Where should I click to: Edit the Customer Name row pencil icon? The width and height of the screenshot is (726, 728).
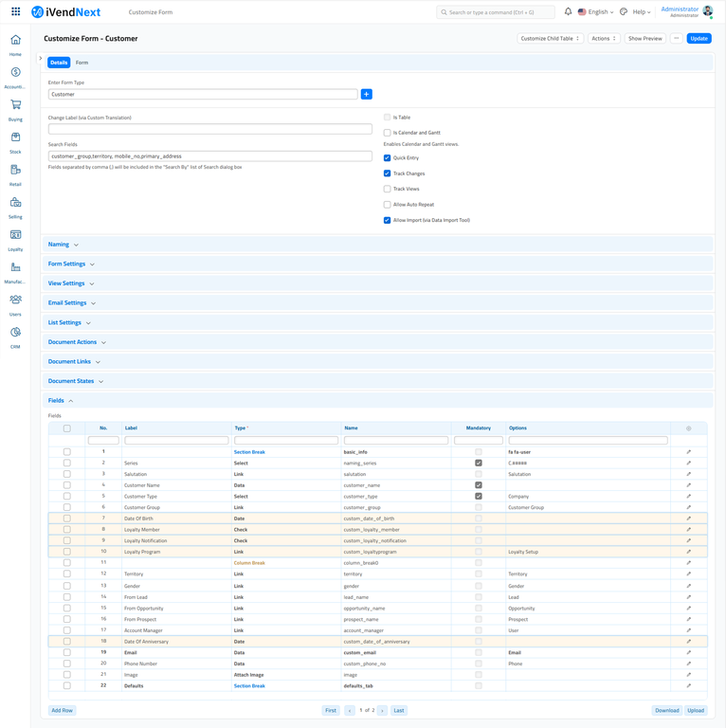tap(688, 485)
